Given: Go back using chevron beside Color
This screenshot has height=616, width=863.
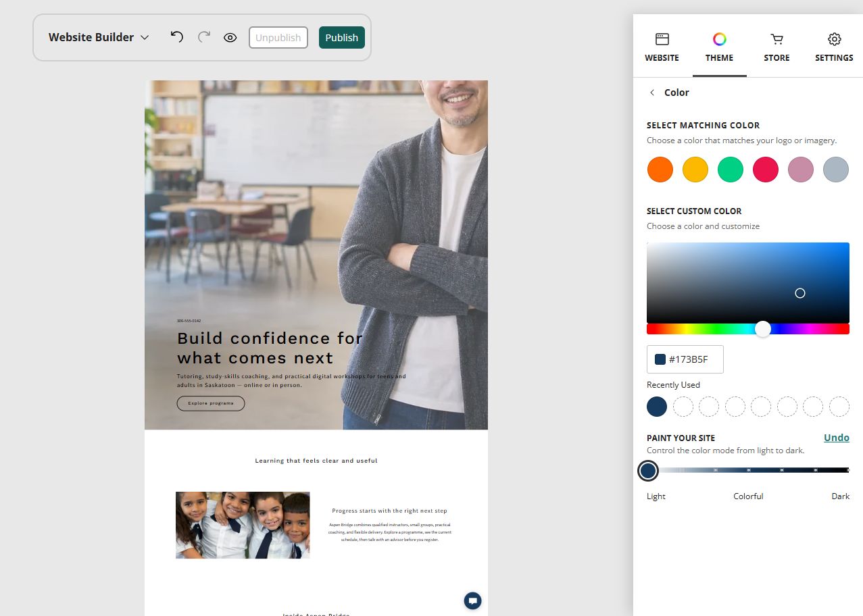Looking at the screenshot, I should click(x=652, y=93).
